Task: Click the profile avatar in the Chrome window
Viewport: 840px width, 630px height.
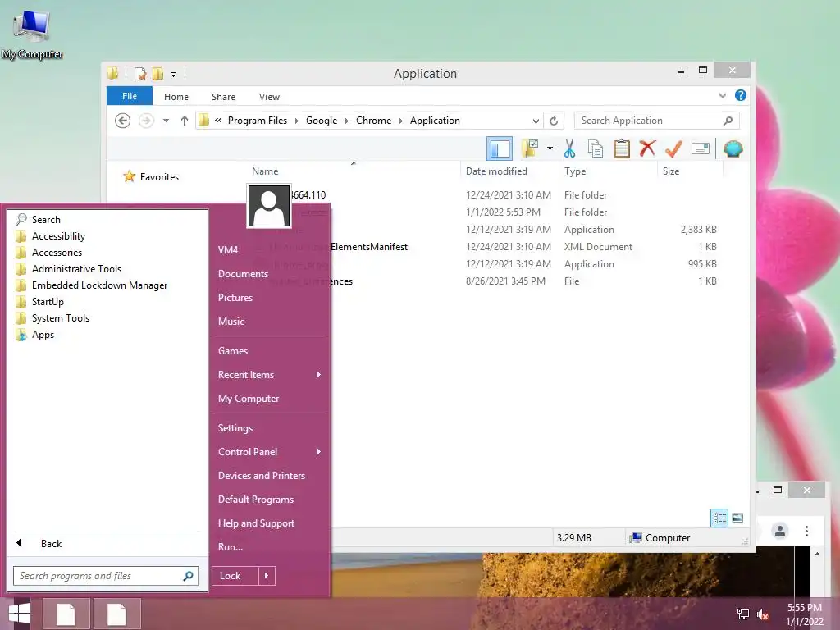Action: click(x=780, y=531)
